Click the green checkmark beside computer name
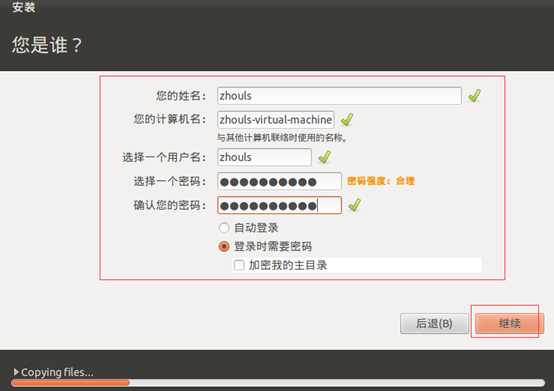554x391 pixels. 347,119
